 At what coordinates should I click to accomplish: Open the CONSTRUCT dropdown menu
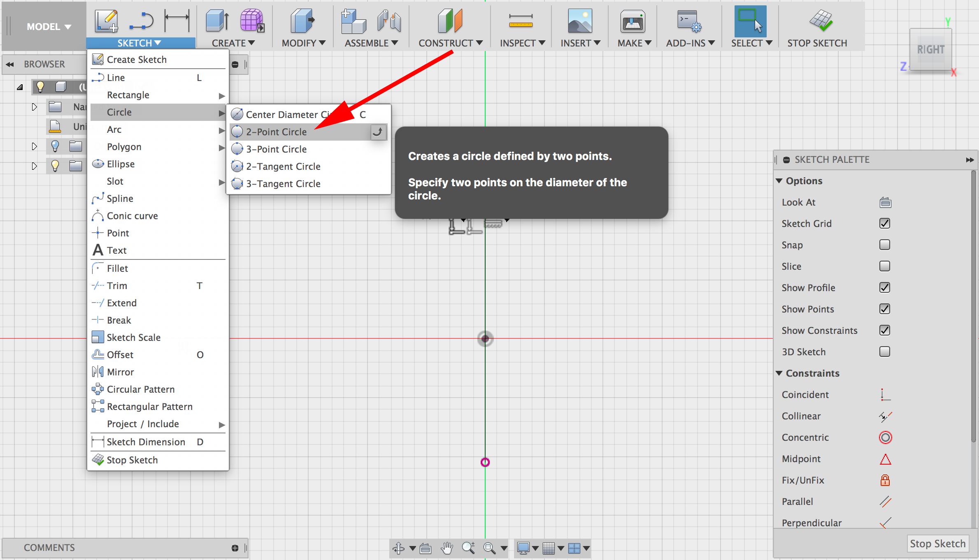point(450,43)
